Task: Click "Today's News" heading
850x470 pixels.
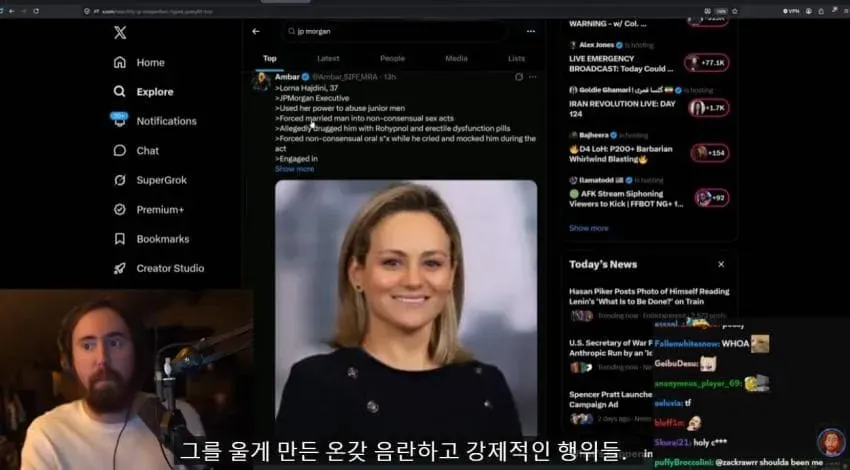Action: [x=603, y=265]
